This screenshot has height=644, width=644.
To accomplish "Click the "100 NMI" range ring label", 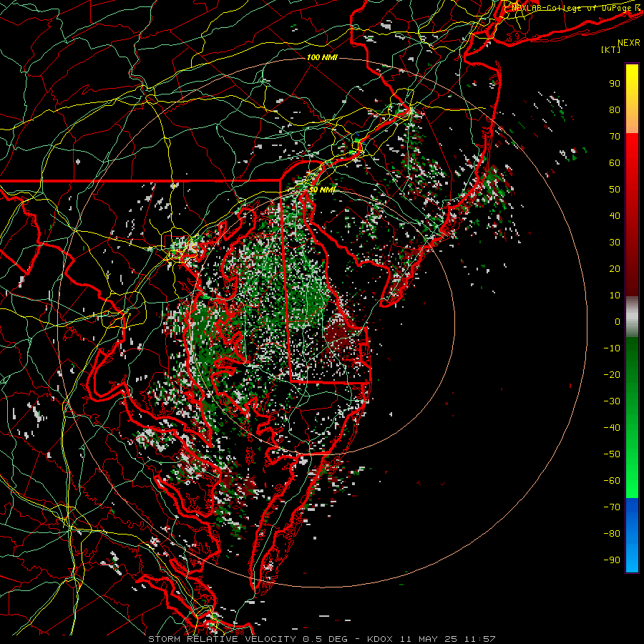I will point(322,57).
